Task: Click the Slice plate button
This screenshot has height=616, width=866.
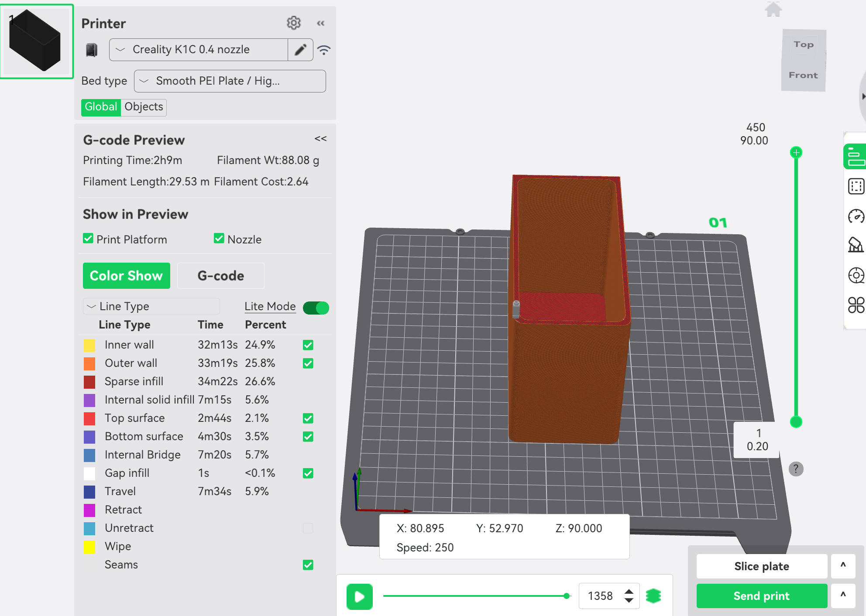Action: [761, 566]
